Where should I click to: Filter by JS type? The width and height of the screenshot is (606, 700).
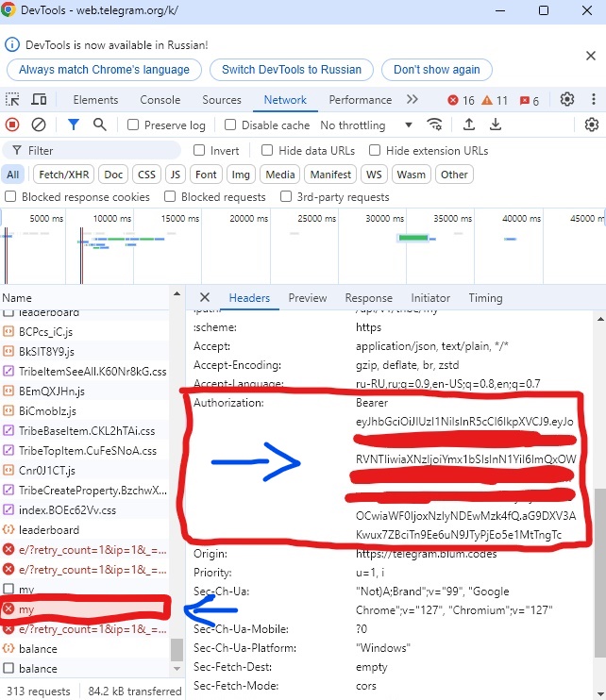(175, 175)
